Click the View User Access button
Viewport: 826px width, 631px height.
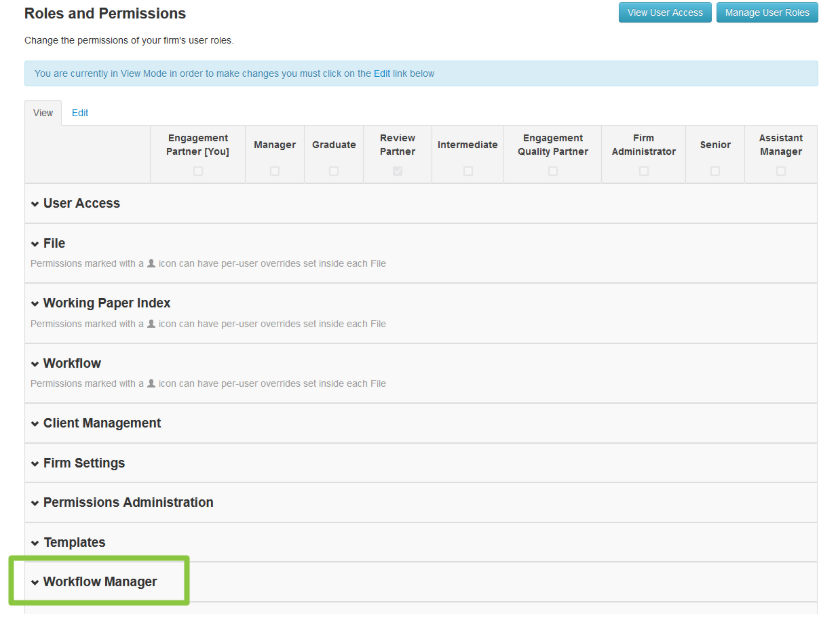click(x=664, y=13)
